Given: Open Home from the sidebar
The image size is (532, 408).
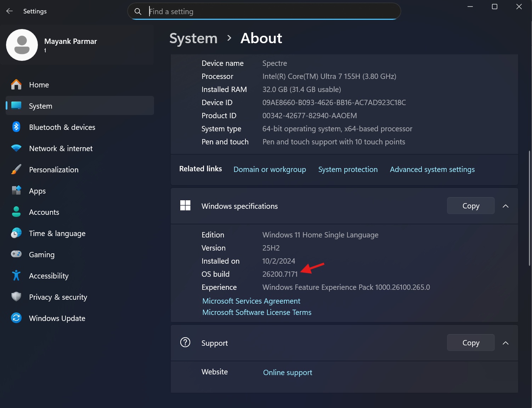Looking at the screenshot, I should (x=39, y=85).
